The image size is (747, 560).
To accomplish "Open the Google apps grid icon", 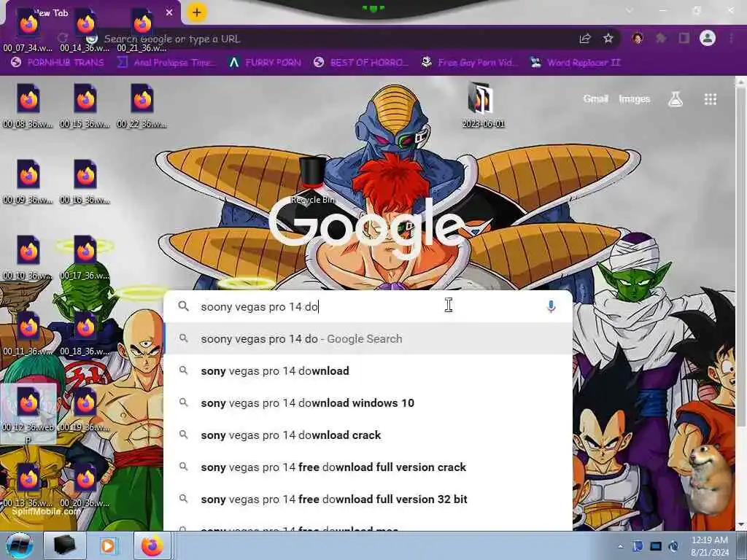I will [x=711, y=99].
